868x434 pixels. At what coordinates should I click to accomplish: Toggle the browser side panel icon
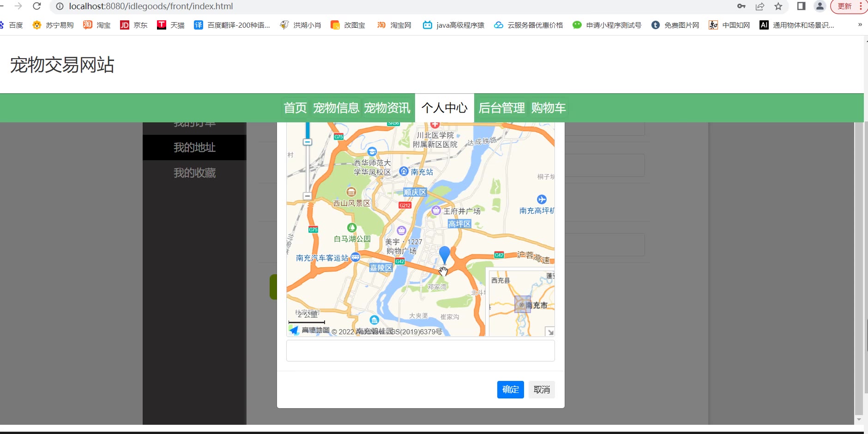click(x=802, y=6)
